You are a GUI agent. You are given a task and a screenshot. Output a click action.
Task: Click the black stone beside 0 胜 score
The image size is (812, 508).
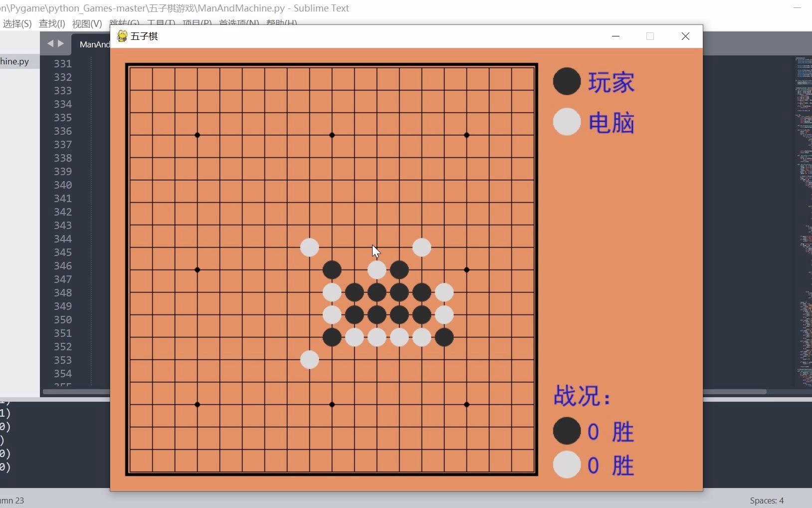567,431
